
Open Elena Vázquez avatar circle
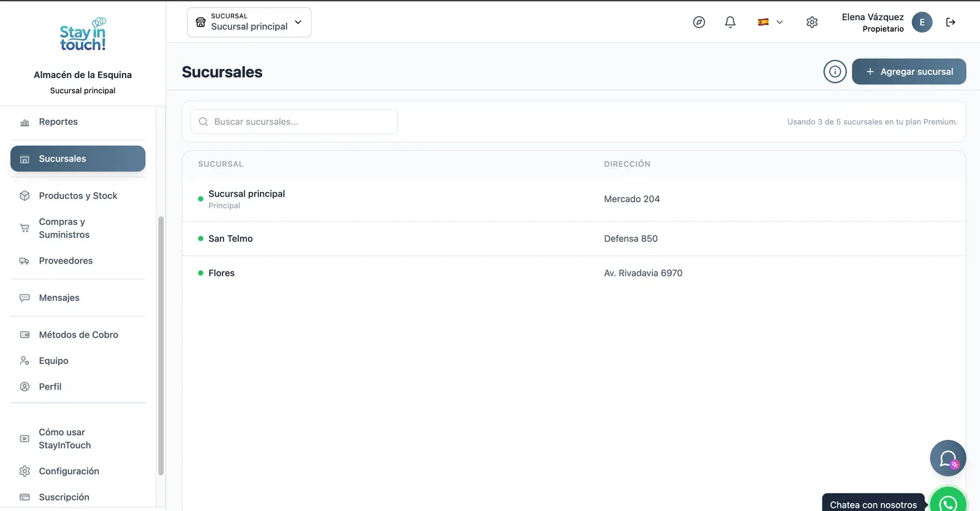point(922,22)
